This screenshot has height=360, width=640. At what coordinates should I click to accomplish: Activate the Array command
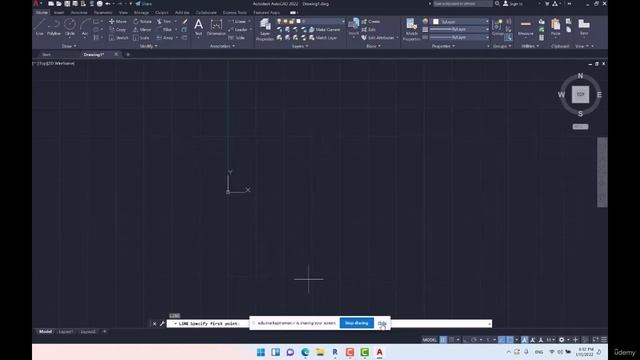[x=165, y=38]
